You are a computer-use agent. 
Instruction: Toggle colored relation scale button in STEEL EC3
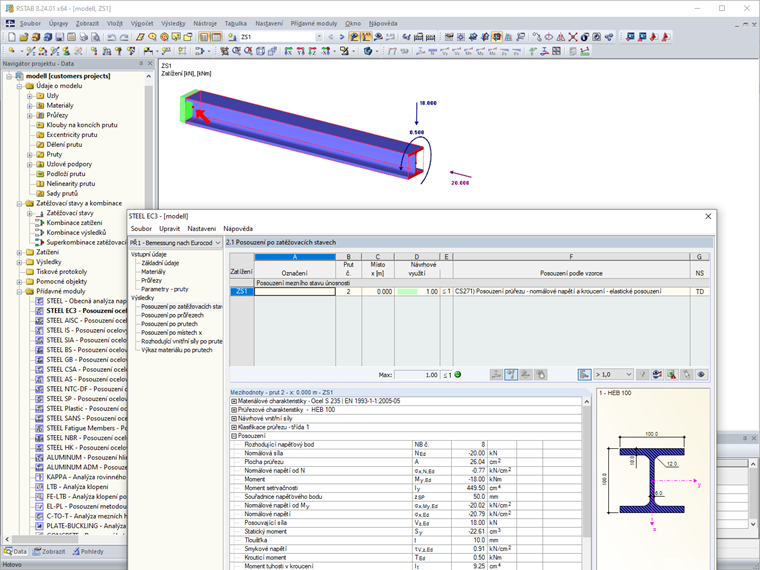click(x=585, y=375)
